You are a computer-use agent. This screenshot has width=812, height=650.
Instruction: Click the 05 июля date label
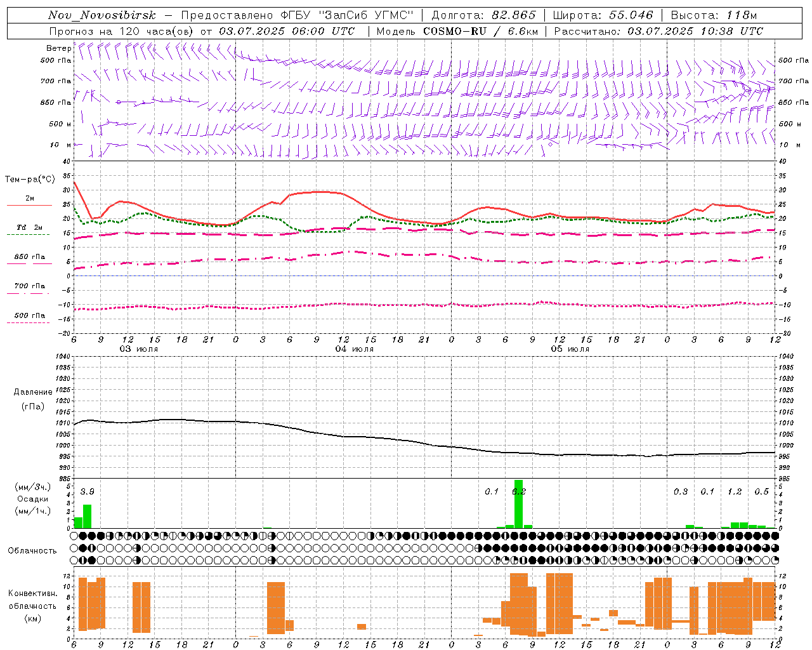[570, 349]
